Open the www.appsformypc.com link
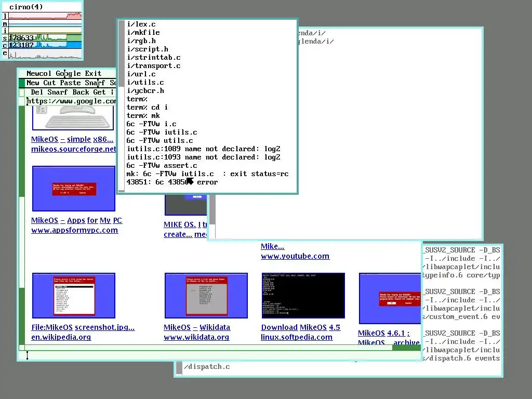The width and height of the screenshot is (532, 399). click(75, 230)
